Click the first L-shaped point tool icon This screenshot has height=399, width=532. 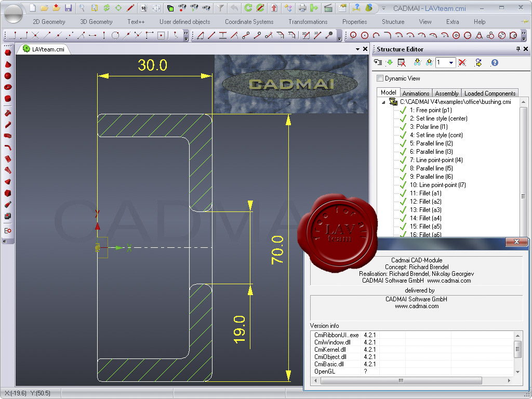click(12, 35)
